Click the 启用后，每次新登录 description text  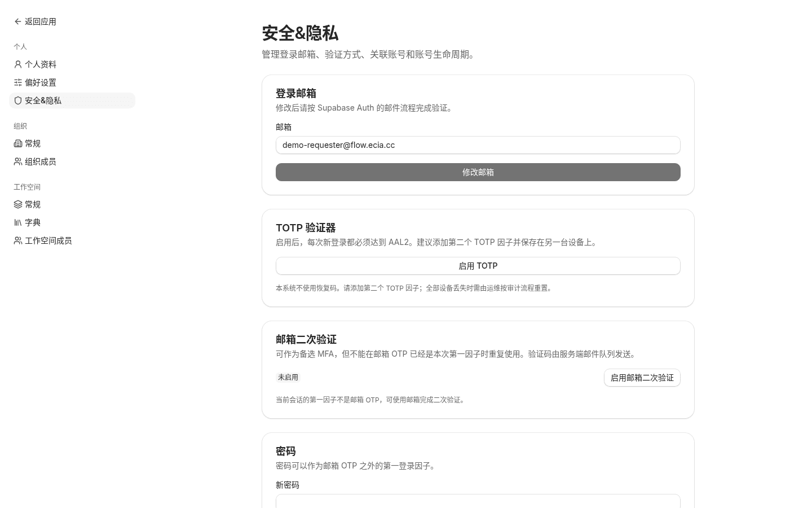click(x=438, y=242)
